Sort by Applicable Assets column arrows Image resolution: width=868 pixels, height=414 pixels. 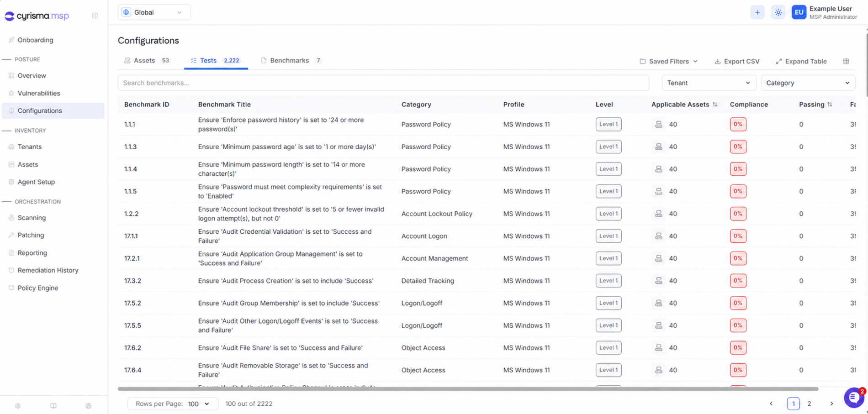715,105
